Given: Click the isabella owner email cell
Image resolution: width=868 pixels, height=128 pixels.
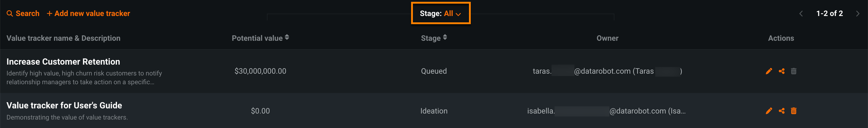Looking at the screenshot, I should (606, 111).
